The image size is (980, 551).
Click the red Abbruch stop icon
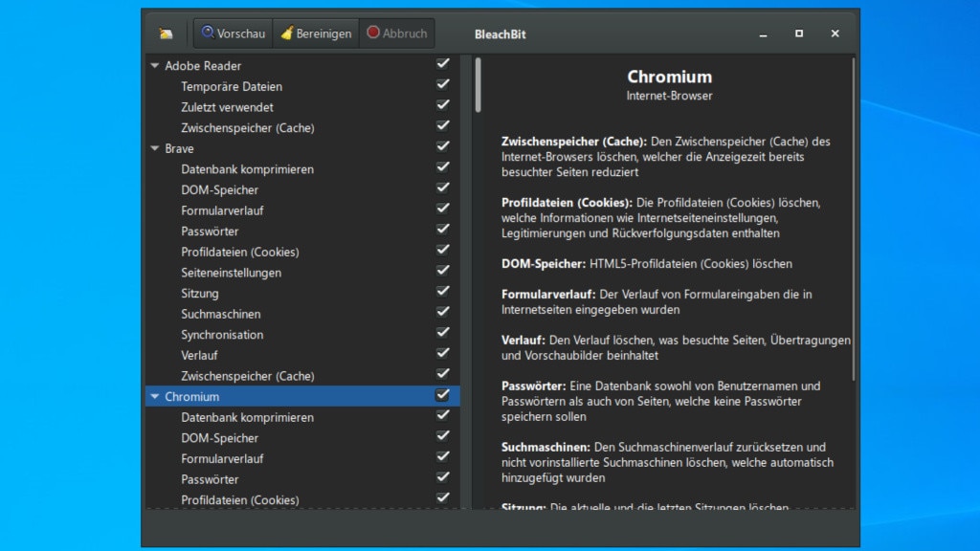pyautogui.click(x=373, y=33)
